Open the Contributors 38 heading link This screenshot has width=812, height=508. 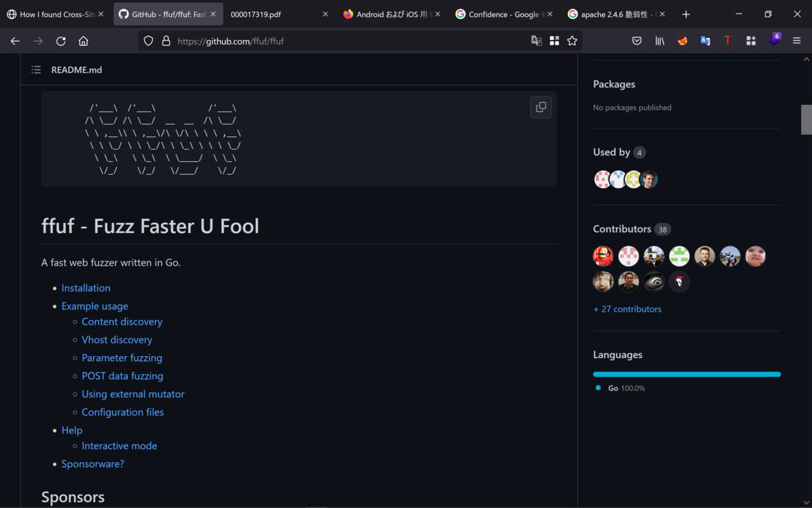(x=632, y=229)
